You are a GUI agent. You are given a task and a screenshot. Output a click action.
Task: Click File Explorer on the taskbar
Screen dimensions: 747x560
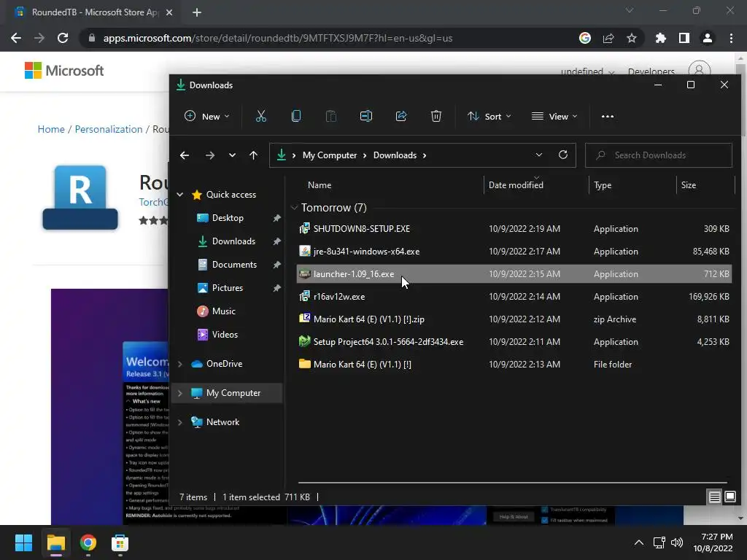click(55, 542)
